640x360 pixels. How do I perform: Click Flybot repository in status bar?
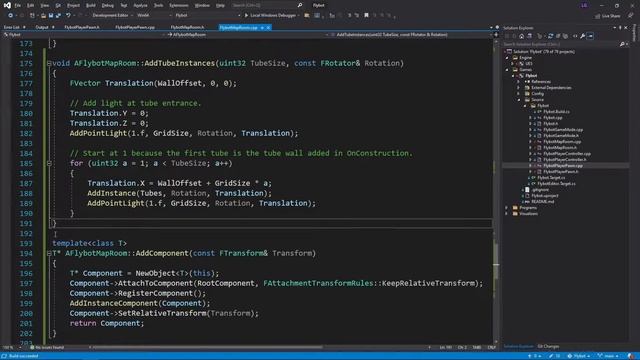(579, 356)
